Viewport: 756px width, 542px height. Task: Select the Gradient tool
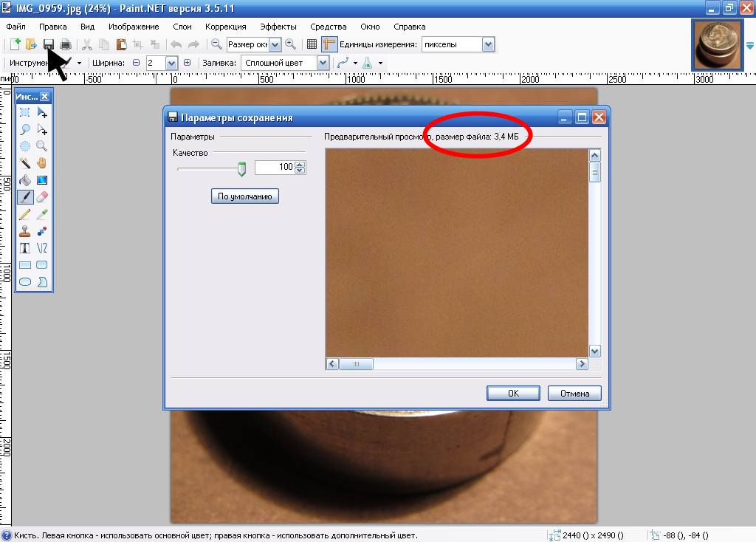42,180
